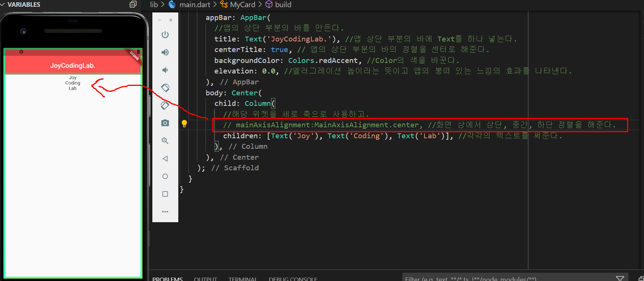This screenshot has width=644, height=281.
Task: Click the yellow lightbulb code action icon
Action: [x=184, y=124]
